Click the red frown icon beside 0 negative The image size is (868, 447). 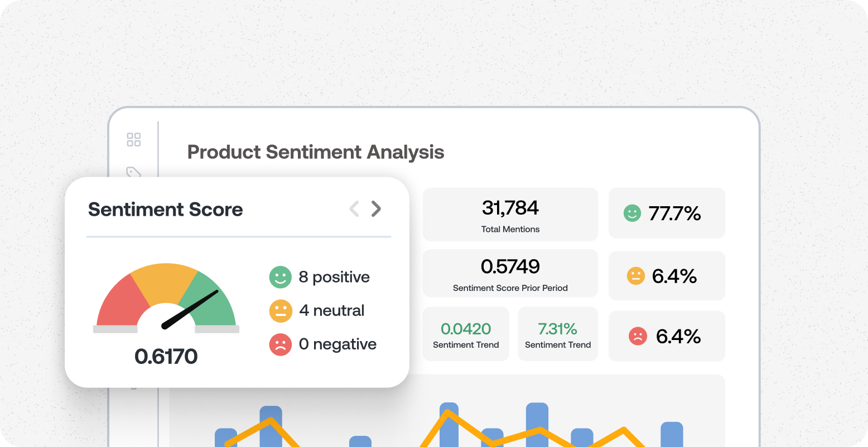click(x=280, y=344)
